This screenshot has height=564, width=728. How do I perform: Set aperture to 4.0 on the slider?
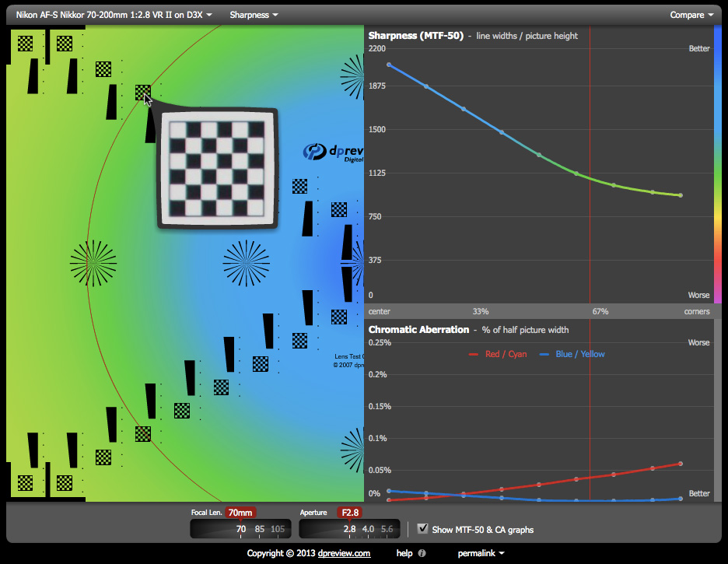pyautogui.click(x=369, y=529)
